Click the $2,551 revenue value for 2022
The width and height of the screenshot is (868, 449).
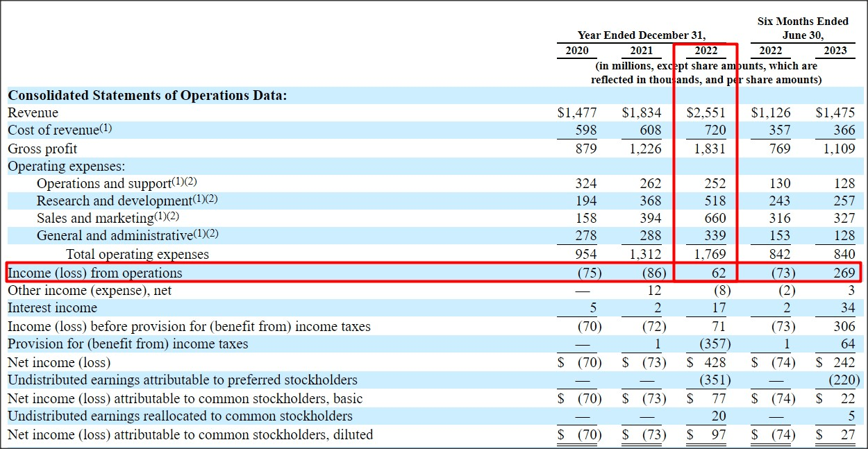[x=706, y=112]
